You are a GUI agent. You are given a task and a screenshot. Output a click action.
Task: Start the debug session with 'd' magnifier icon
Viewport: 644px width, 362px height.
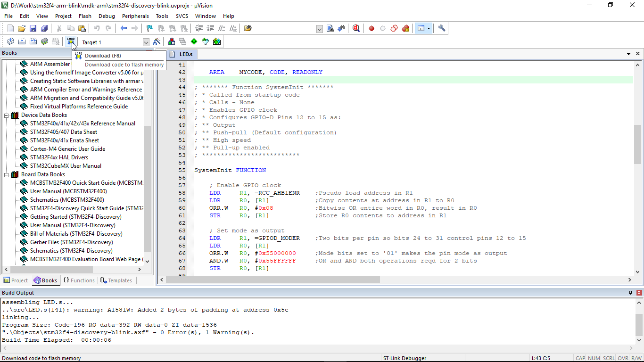tap(356, 28)
